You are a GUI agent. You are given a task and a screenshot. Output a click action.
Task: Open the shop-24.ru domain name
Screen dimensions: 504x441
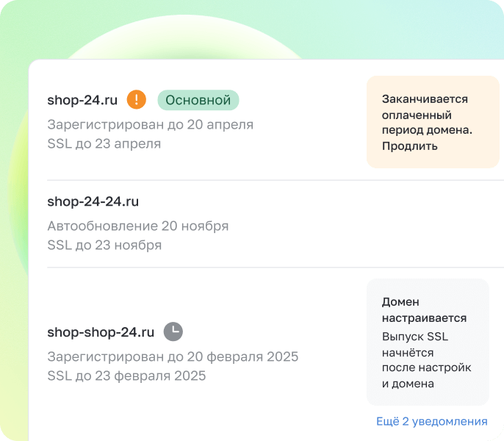[82, 100]
